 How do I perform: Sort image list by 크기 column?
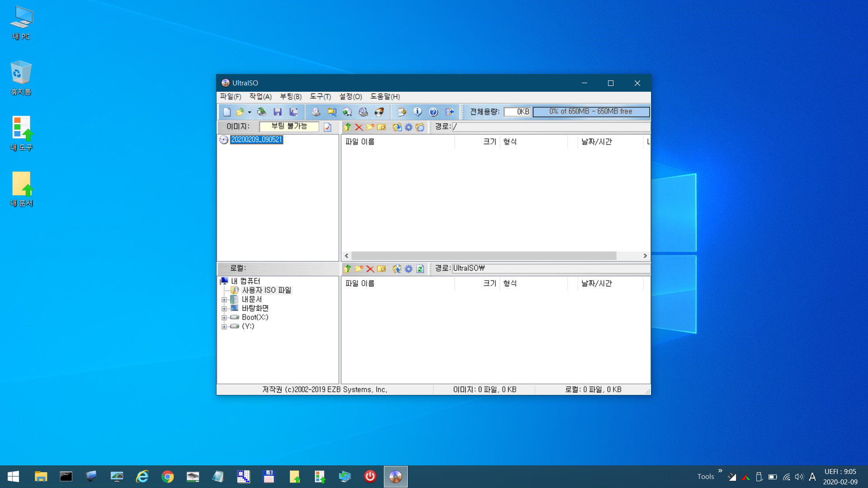coord(477,142)
